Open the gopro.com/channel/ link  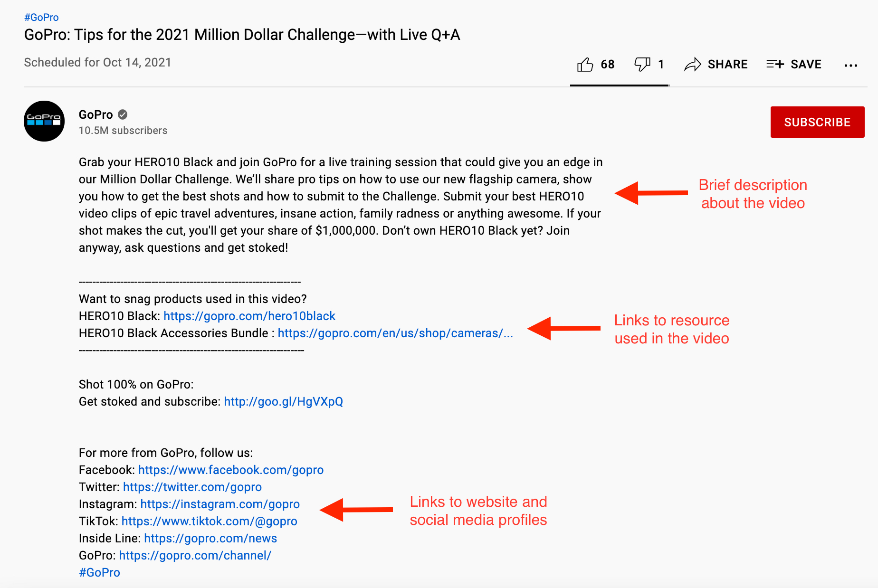[x=195, y=555]
